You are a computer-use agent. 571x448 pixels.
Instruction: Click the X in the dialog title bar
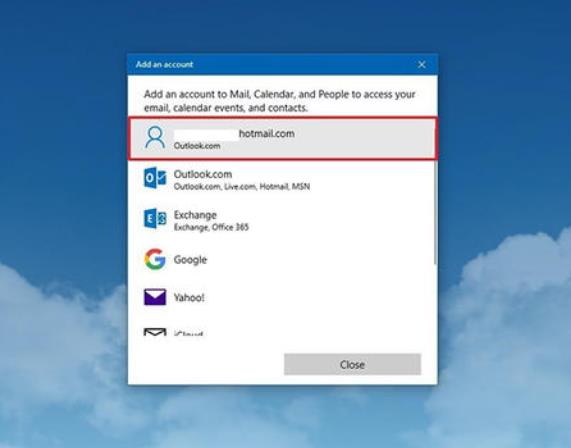tap(422, 64)
